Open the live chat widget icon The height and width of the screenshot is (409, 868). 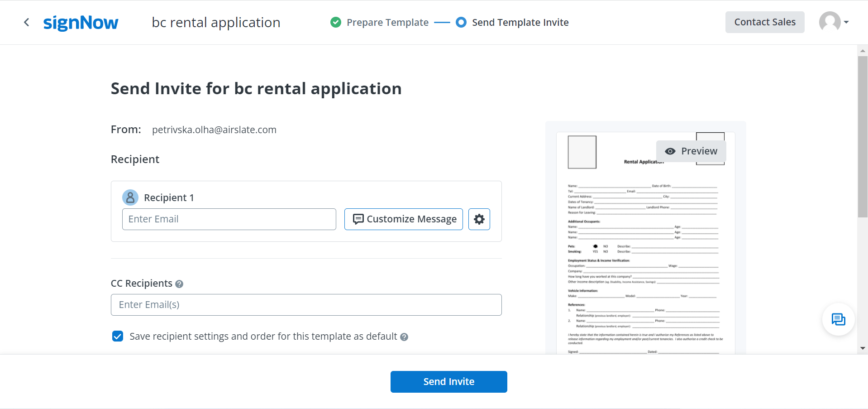click(838, 319)
